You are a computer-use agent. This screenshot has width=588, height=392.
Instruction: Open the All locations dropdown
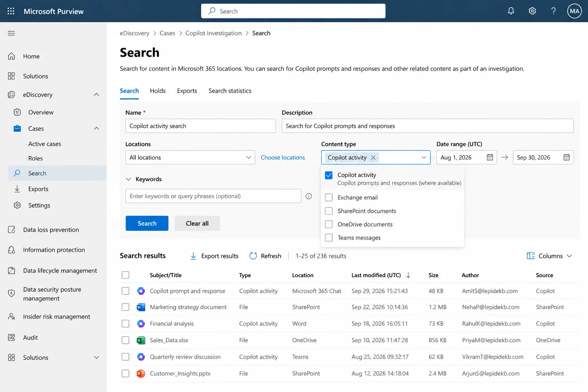coord(190,157)
